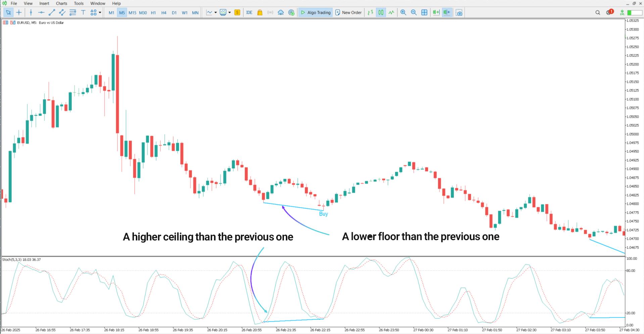
Task: Click the Stoch(5,3,3) indicator label
Action: 21,260
